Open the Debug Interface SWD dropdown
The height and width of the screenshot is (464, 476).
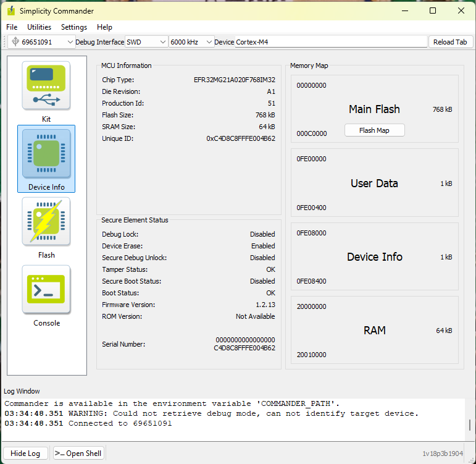point(146,42)
